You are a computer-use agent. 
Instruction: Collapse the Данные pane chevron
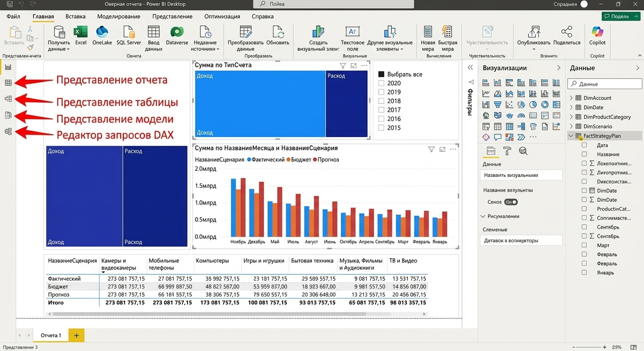pos(638,68)
